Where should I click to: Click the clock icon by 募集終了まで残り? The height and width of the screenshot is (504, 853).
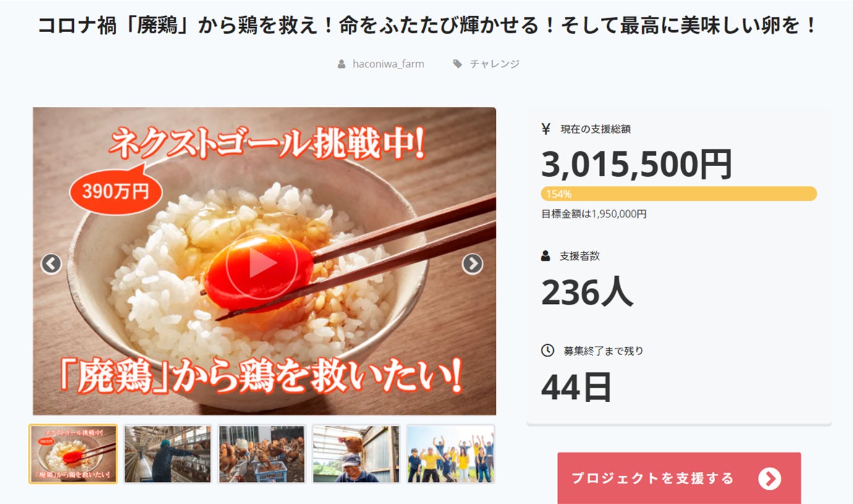(548, 350)
